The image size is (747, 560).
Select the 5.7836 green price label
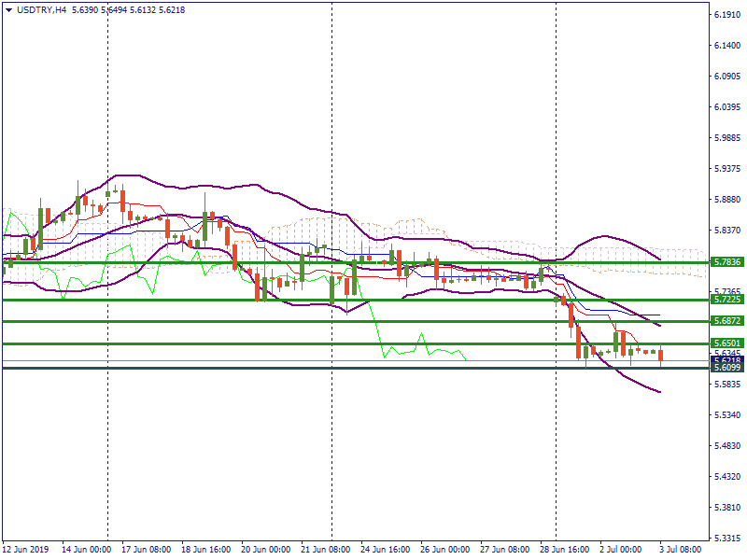pyautogui.click(x=726, y=263)
